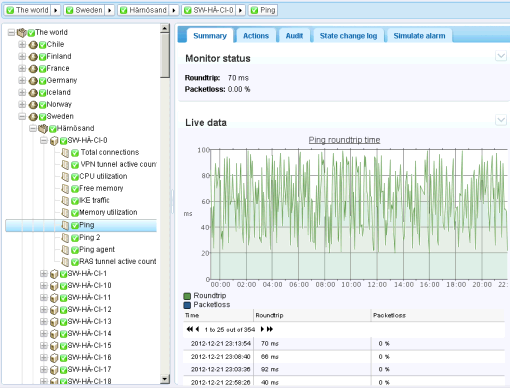The image size is (510, 388).
Task: Open the State change log tab
Action: (x=348, y=36)
